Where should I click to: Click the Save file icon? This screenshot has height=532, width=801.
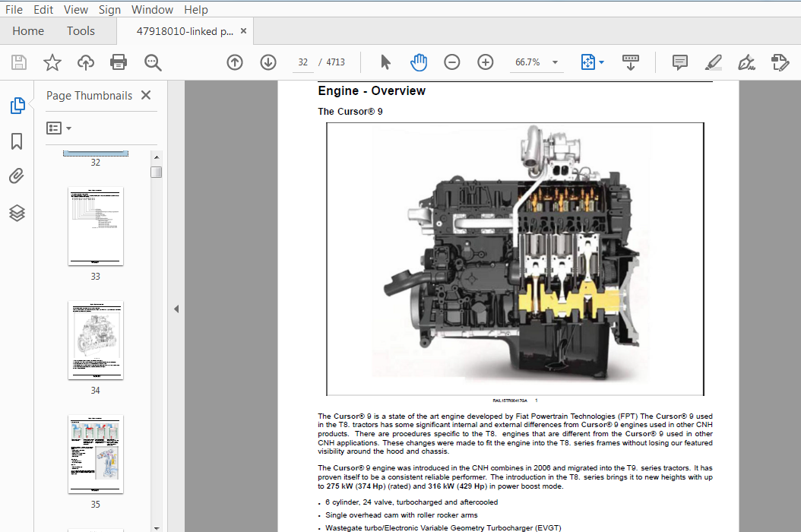tap(19, 62)
